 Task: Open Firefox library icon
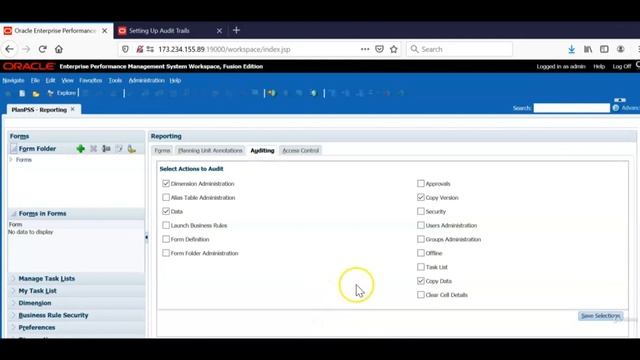coord(588,49)
